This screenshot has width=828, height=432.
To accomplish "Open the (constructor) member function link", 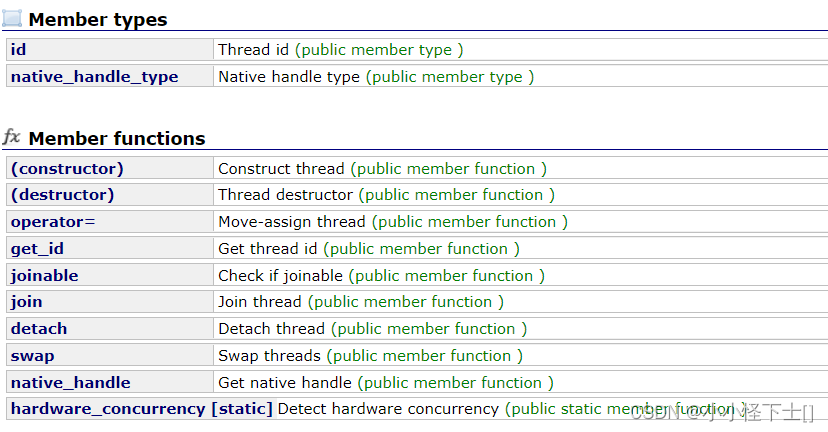I will tap(67, 168).
